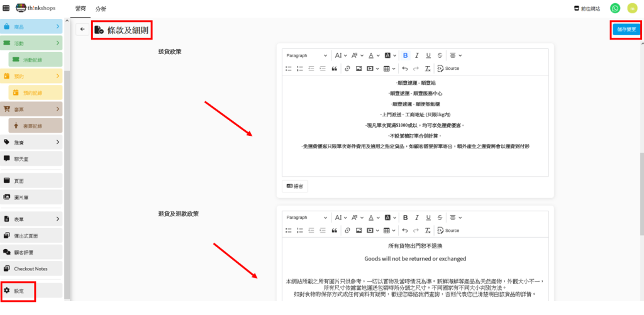Click remove format icon in 退貨及退款政策 editor
644x315 pixels.
coord(428,230)
